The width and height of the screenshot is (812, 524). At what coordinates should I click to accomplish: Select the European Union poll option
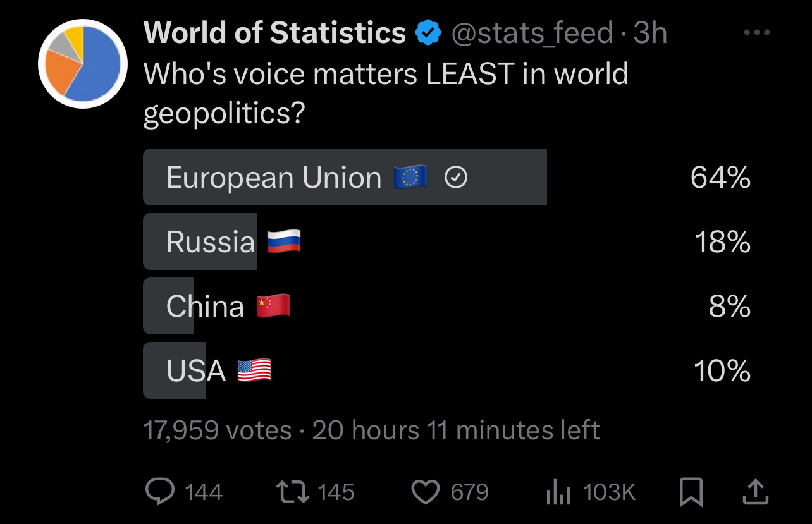point(447,177)
